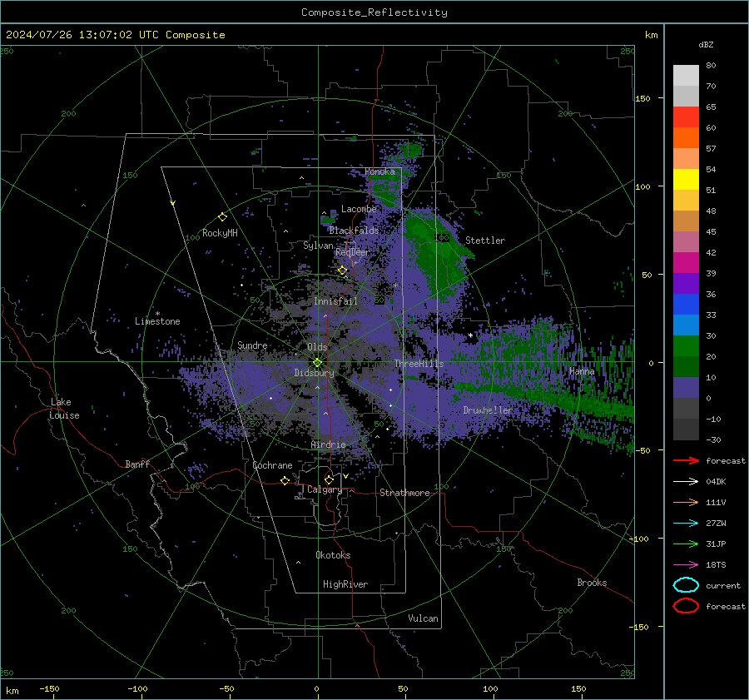Click the '150' value on right km axis
Viewport: 749px width, 700px height.
pyautogui.click(x=642, y=98)
